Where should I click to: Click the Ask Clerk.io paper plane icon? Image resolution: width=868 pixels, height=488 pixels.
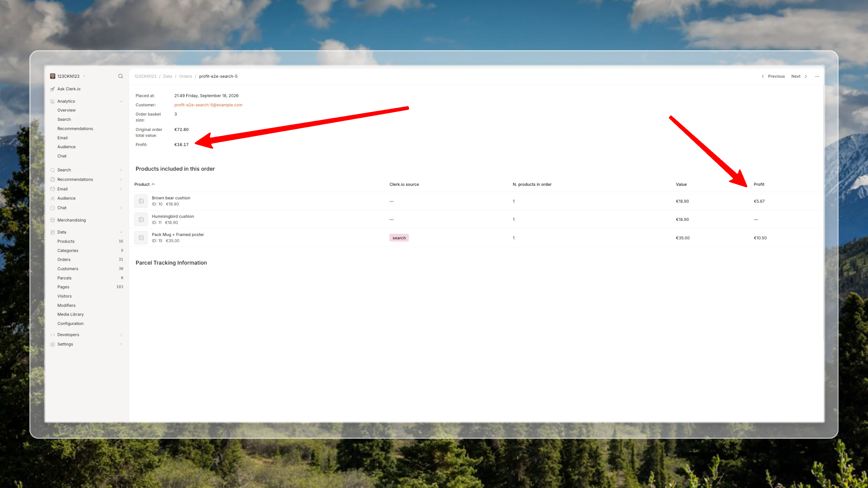click(52, 89)
